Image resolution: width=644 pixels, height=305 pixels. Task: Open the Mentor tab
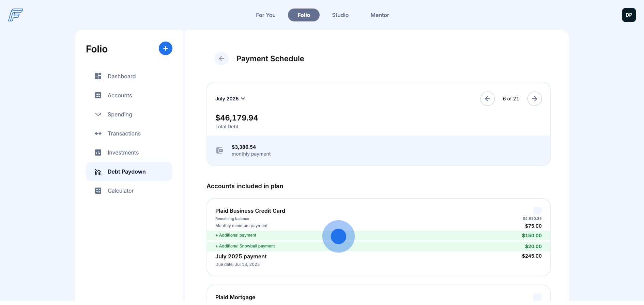click(x=380, y=15)
